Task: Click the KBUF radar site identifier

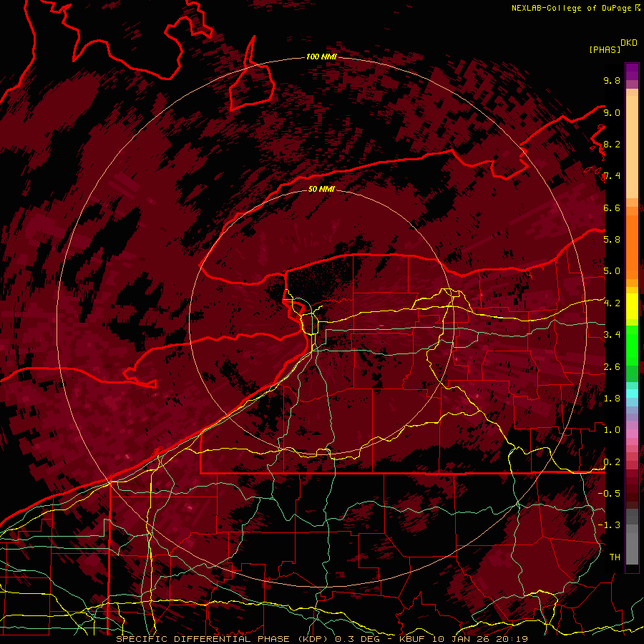Action: pyautogui.click(x=414, y=639)
